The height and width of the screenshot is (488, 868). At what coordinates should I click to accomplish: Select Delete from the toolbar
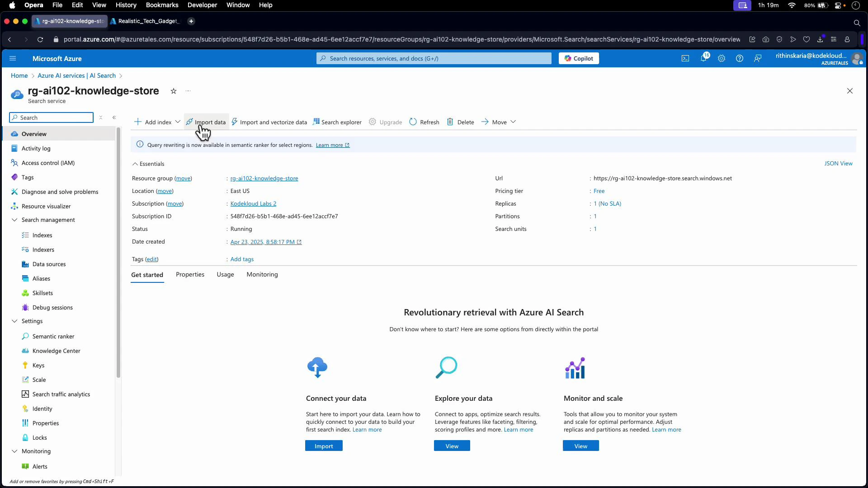tap(460, 122)
